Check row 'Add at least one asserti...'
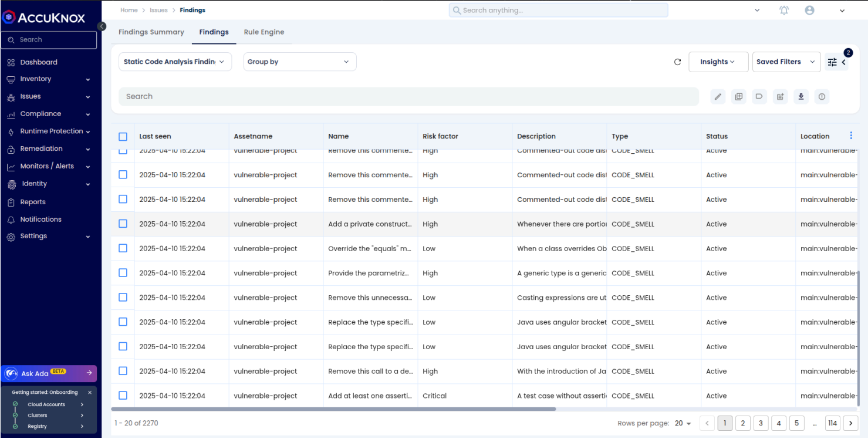The width and height of the screenshot is (868, 439). [123, 396]
